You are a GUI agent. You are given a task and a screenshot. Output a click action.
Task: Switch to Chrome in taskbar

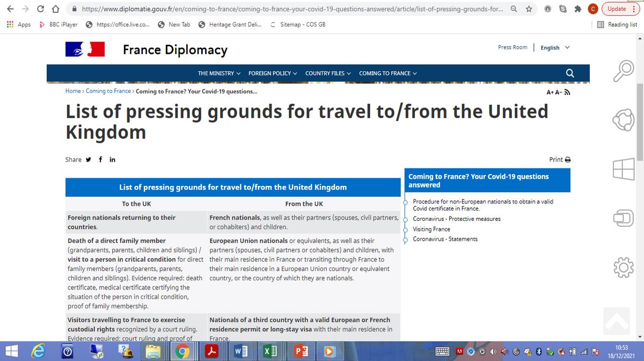coord(182,351)
